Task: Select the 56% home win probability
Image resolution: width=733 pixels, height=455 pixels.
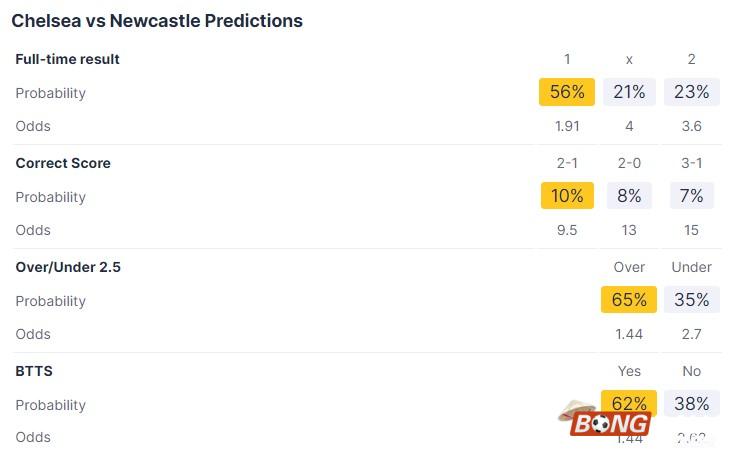Action: pos(567,92)
